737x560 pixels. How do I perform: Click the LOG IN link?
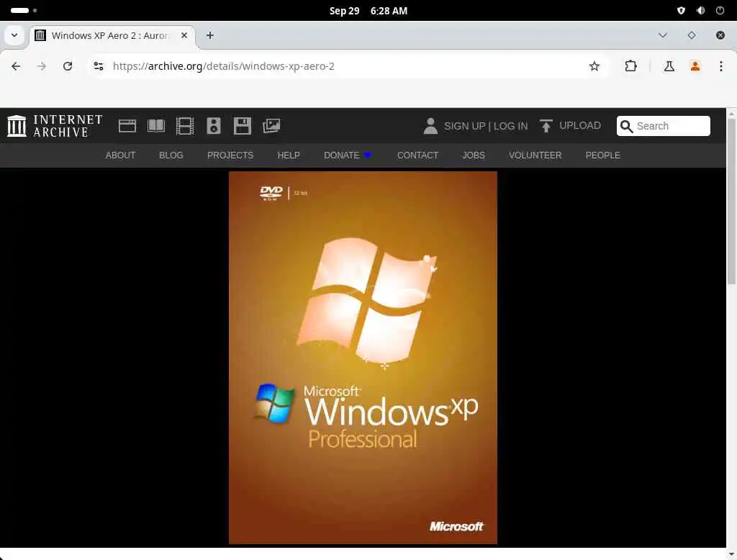(510, 126)
